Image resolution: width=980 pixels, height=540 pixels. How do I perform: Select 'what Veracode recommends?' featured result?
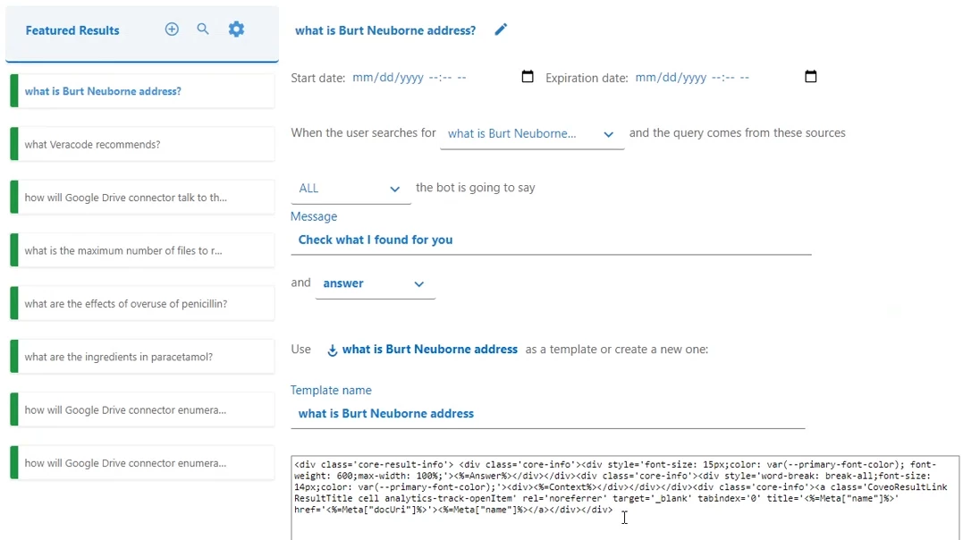coord(143,145)
